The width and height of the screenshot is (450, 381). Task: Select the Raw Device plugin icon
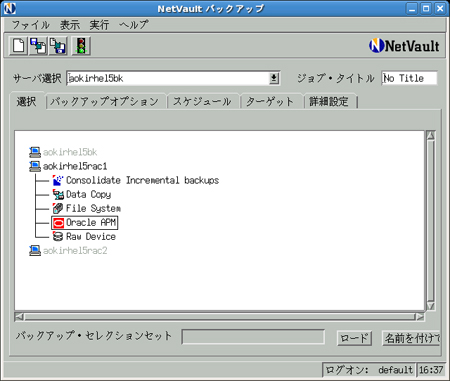[x=58, y=237]
